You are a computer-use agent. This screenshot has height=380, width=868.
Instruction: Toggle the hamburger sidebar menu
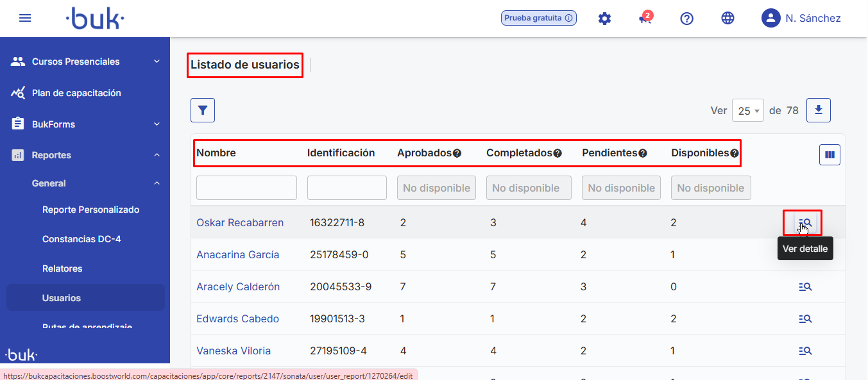pyautogui.click(x=25, y=19)
